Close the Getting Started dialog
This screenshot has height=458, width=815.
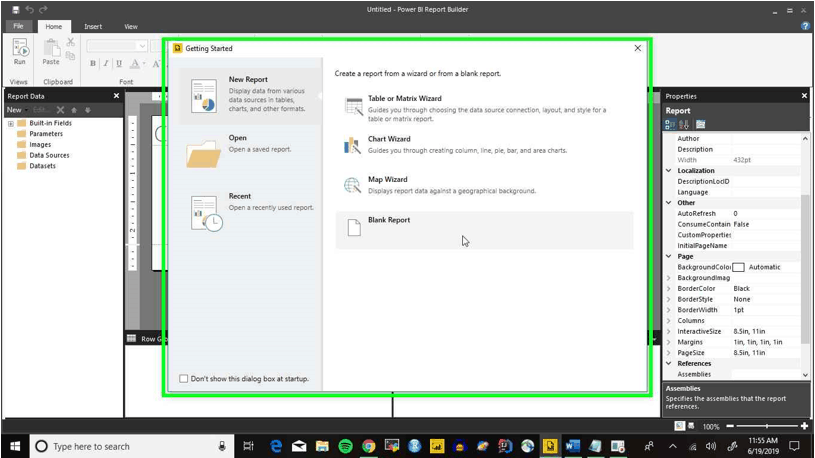coord(638,48)
